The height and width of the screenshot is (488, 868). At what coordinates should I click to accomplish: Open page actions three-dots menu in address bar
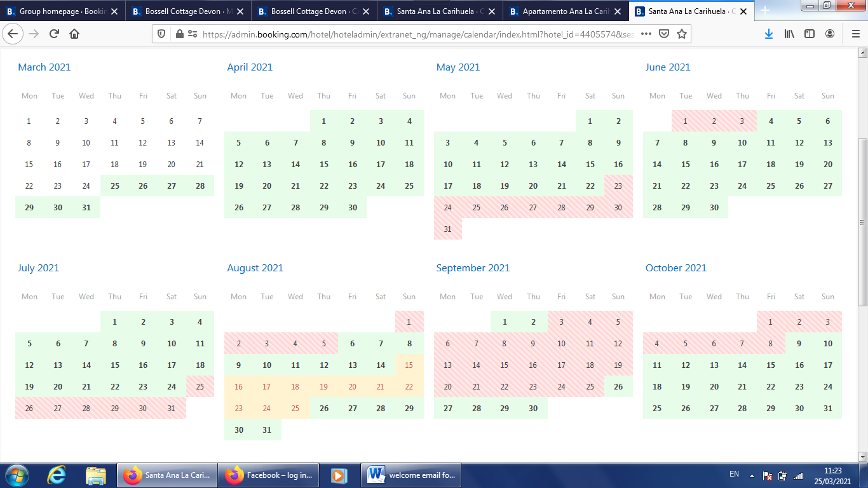coord(646,34)
